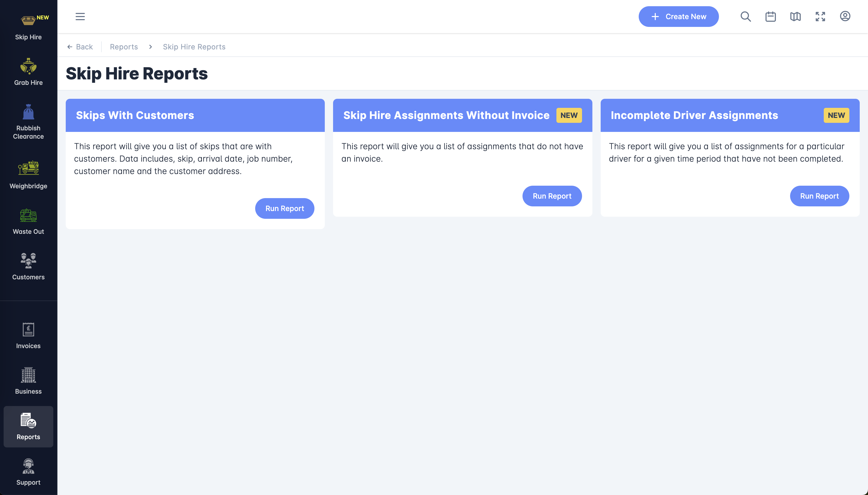Open the Skip Hire sidebar section

[28, 27]
